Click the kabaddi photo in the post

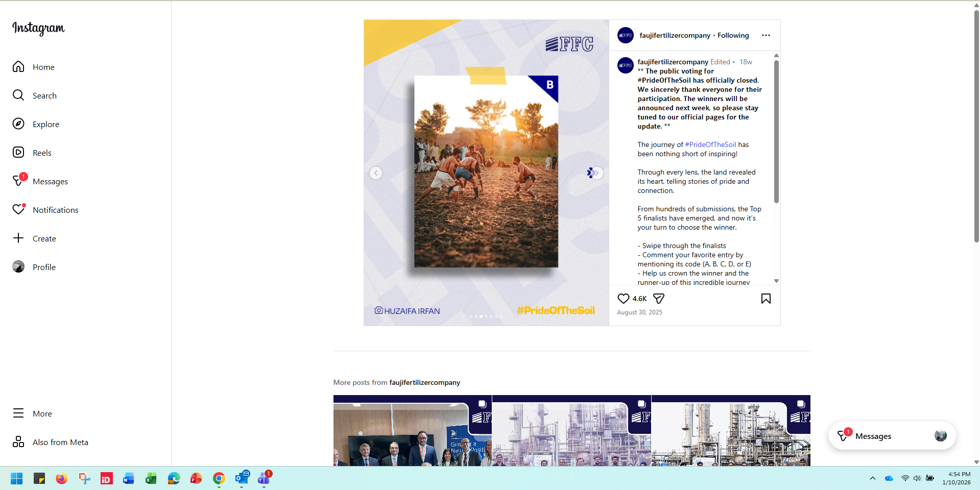486,171
